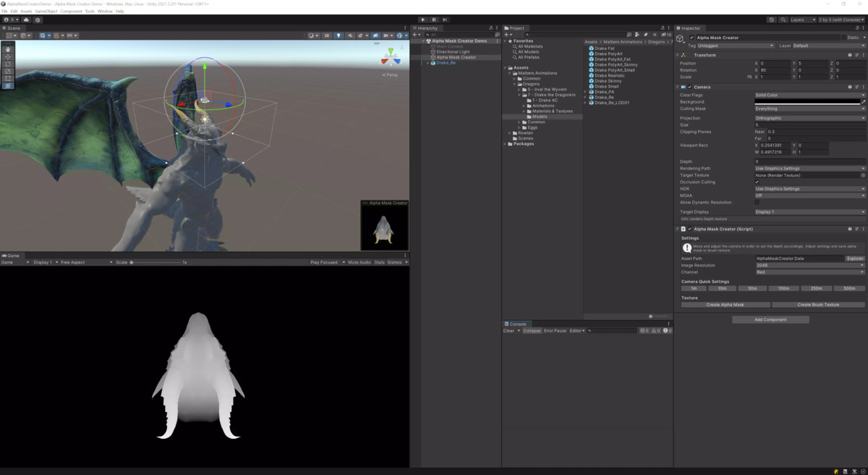
Task: Open the Layer dropdown in Inspector
Action: (828, 46)
